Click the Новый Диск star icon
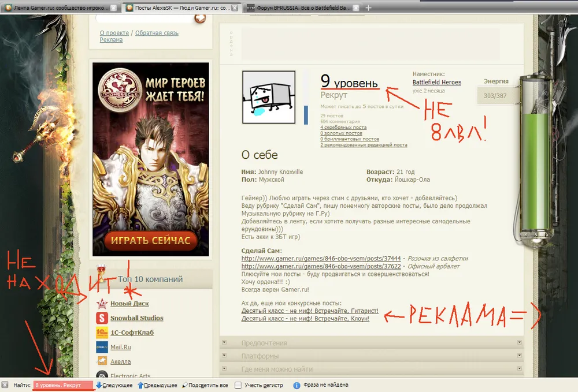The height and width of the screenshot is (392, 578). [102, 304]
